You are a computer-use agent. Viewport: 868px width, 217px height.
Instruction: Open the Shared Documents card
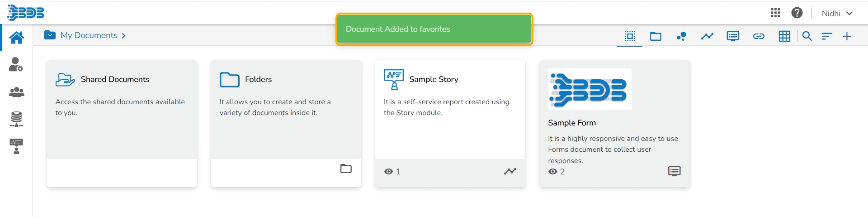pos(115,79)
